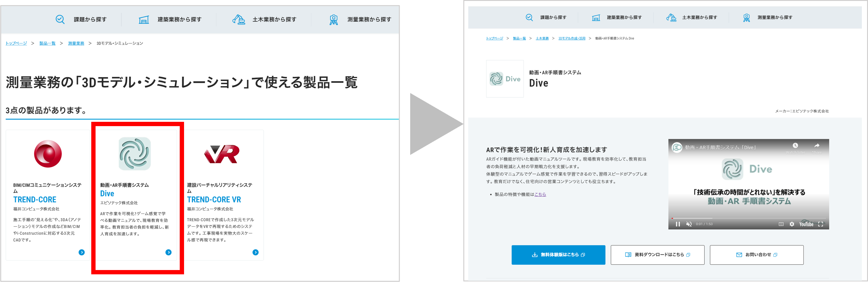Enter fullscreen on the video
The width and height of the screenshot is (868, 282).
click(x=821, y=224)
